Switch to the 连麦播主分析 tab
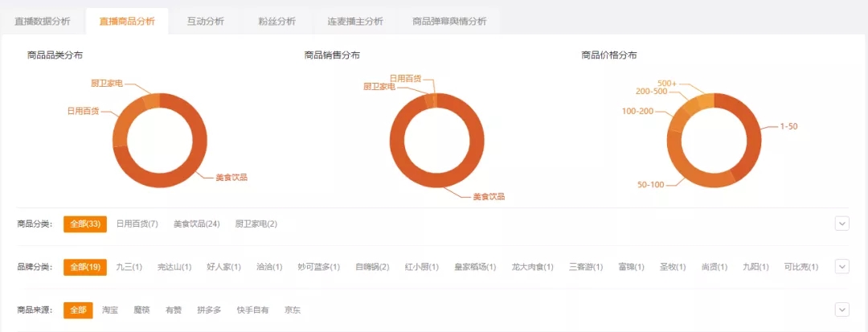This screenshot has width=868, height=332. coord(355,22)
